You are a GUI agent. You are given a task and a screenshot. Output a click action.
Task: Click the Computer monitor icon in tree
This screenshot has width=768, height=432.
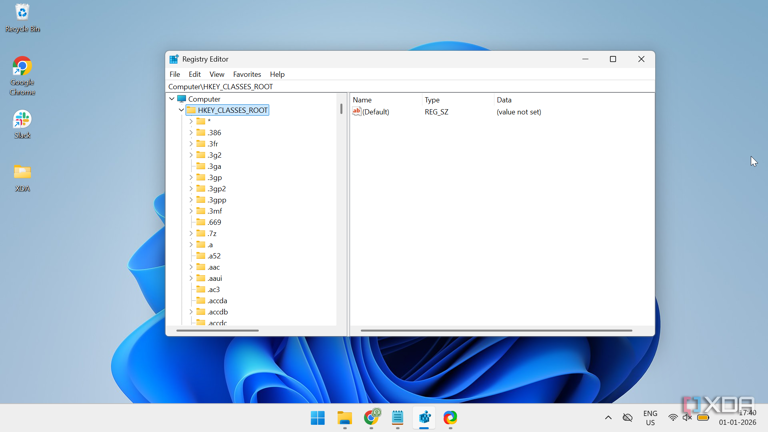tap(182, 98)
